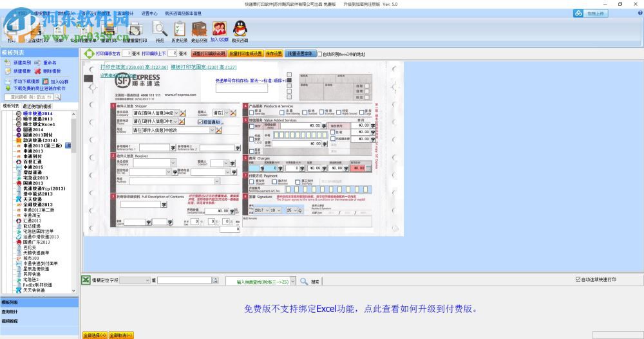Open help question mark icon at top right
The width and height of the screenshot is (644, 339).
pos(640,13)
